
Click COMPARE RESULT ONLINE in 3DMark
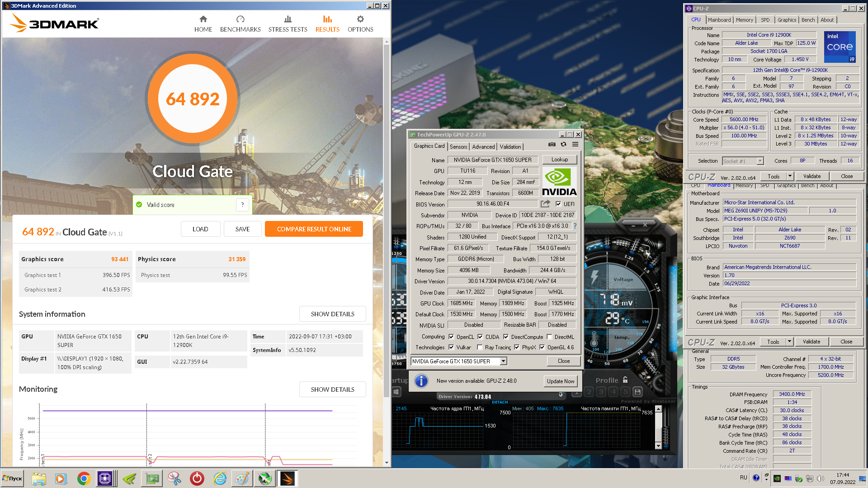pyautogui.click(x=314, y=229)
